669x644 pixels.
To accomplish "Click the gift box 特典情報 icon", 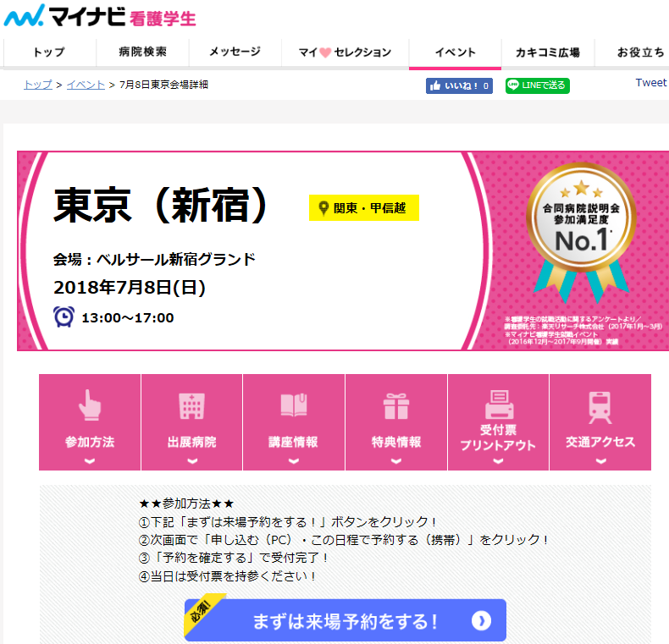I will [396, 406].
